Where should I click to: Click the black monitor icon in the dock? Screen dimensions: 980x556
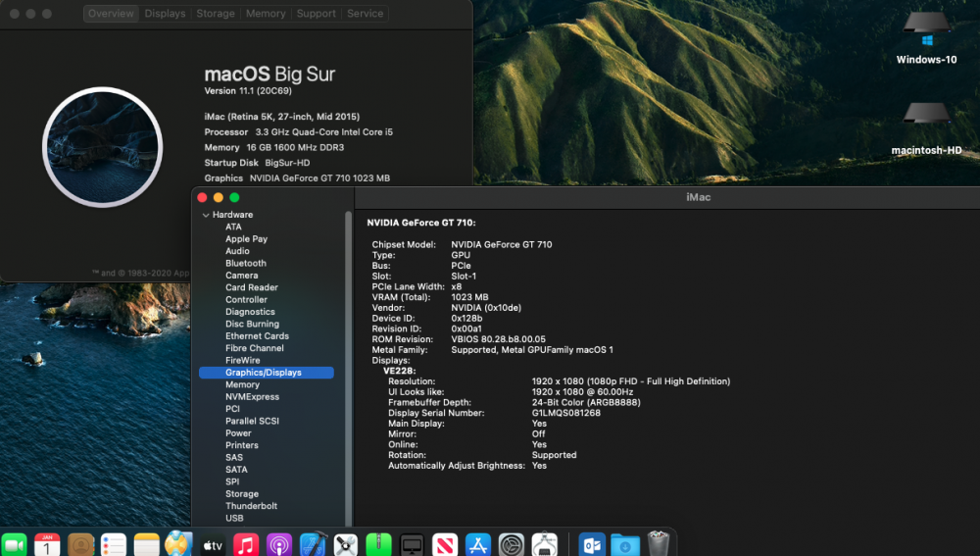412,545
